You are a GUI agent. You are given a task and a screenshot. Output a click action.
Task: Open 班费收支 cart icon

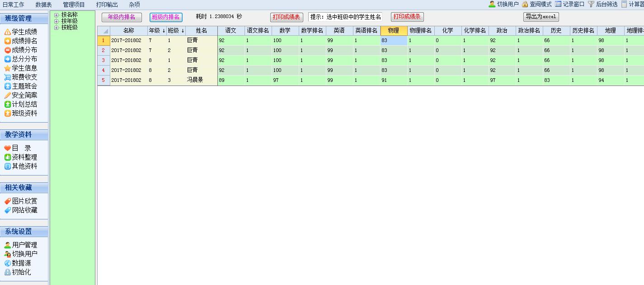[x=8, y=77]
